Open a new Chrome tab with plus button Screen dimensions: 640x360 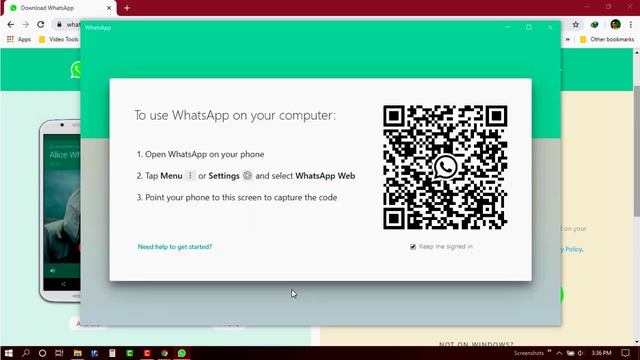127,8
